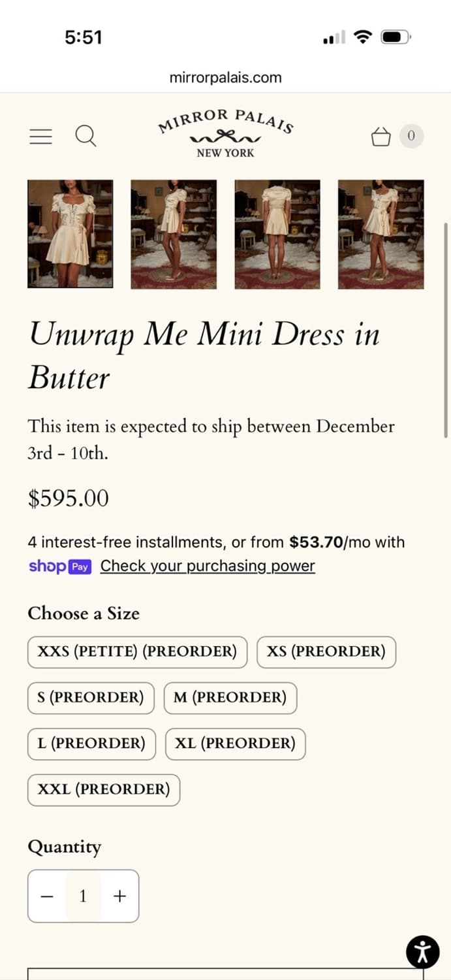
Task: Pick the XXL (Preorder) size option
Action: coord(104,789)
